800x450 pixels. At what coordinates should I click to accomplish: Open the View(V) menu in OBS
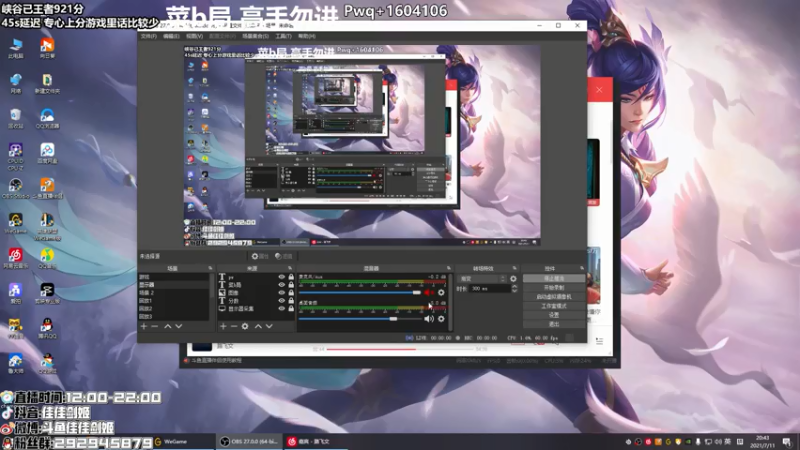pyautogui.click(x=194, y=36)
